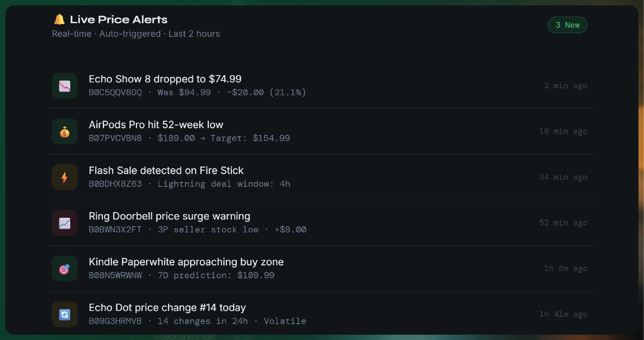Image resolution: width=644 pixels, height=340 pixels.
Task: Click the target icon for Kindle Paperwhite
Action: pos(65,269)
